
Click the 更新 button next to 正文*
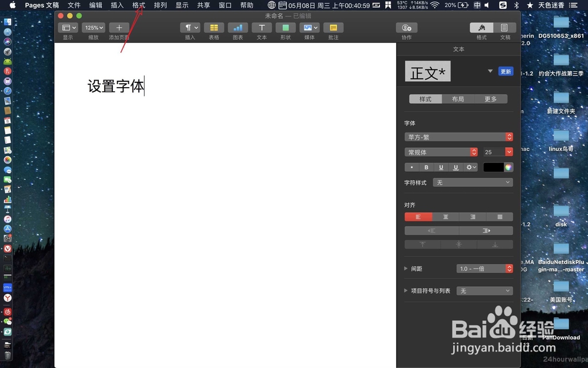pos(506,71)
